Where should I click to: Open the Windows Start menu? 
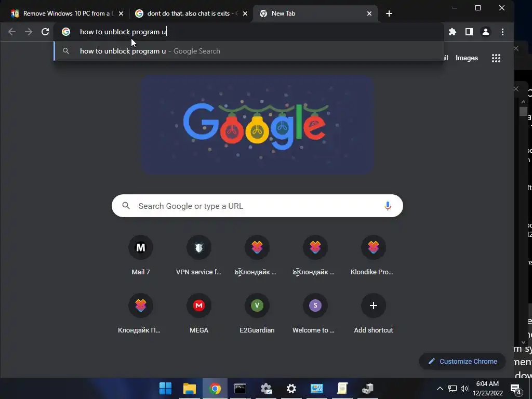166,388
